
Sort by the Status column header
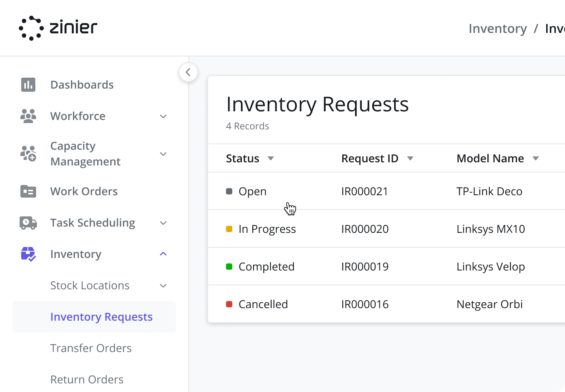click(242, 158)
